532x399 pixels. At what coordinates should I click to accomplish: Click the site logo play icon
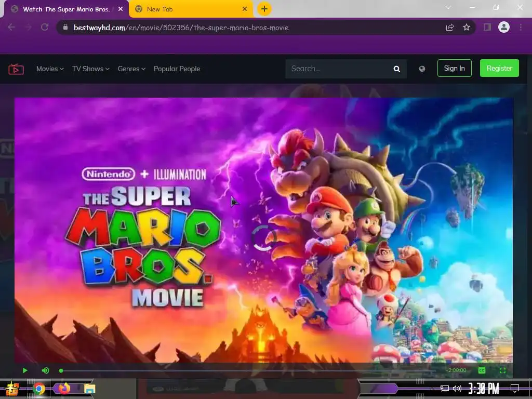(x=16, y=69)
